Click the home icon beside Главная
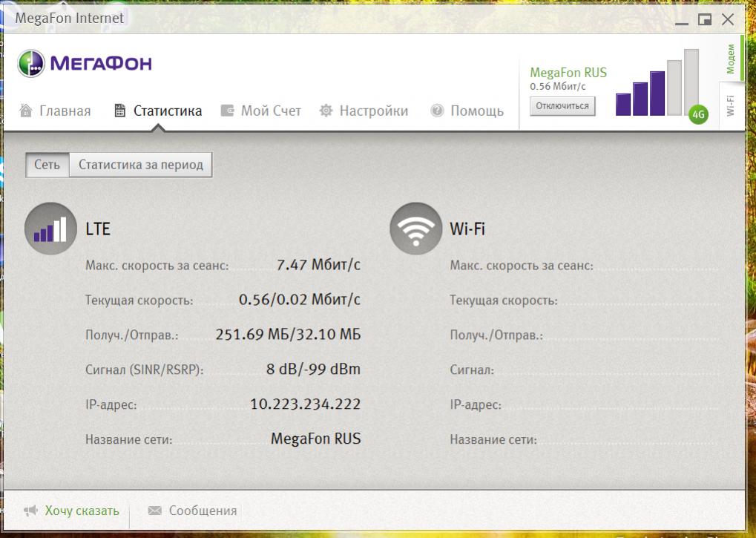756x538 pixels. [x=25, y=111]
